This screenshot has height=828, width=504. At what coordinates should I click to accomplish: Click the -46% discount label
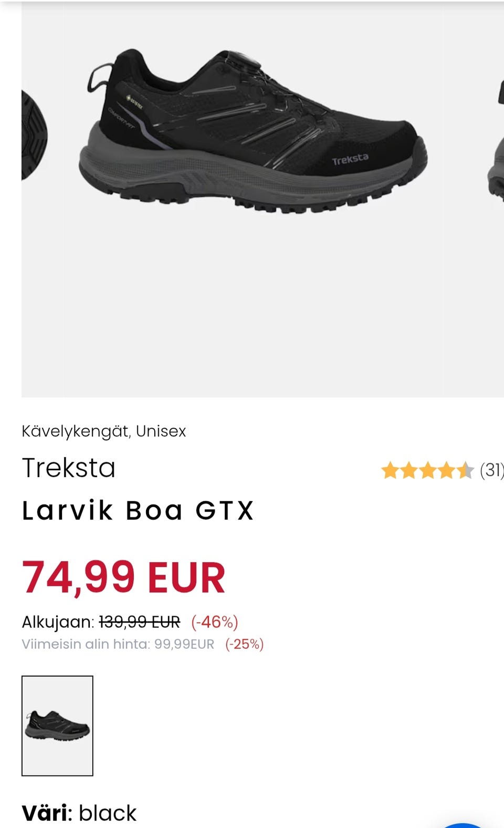(214, 622)
